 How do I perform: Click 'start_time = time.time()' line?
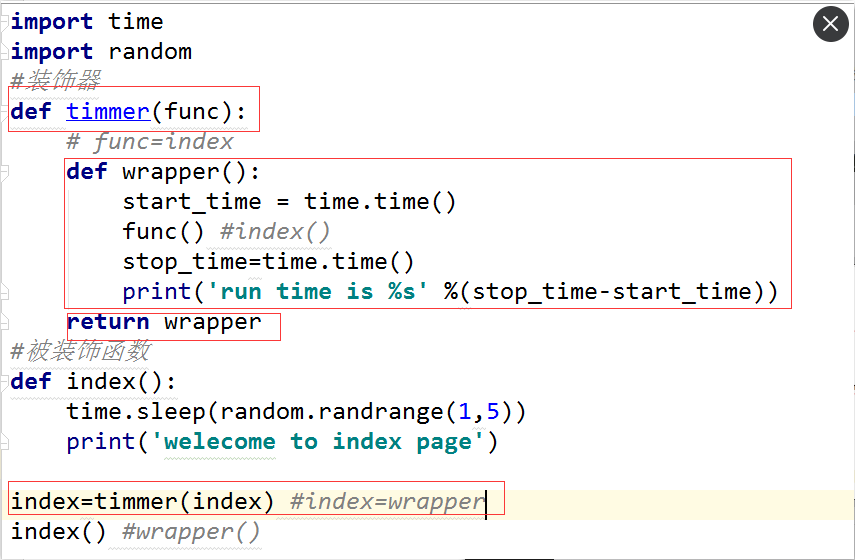click(x=289, y=202)
